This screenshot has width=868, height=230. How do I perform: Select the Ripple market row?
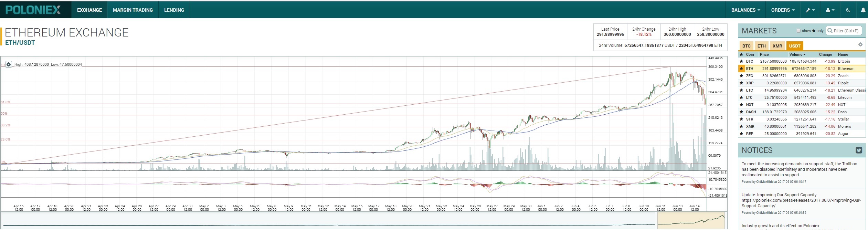click(x=802, y=83)
